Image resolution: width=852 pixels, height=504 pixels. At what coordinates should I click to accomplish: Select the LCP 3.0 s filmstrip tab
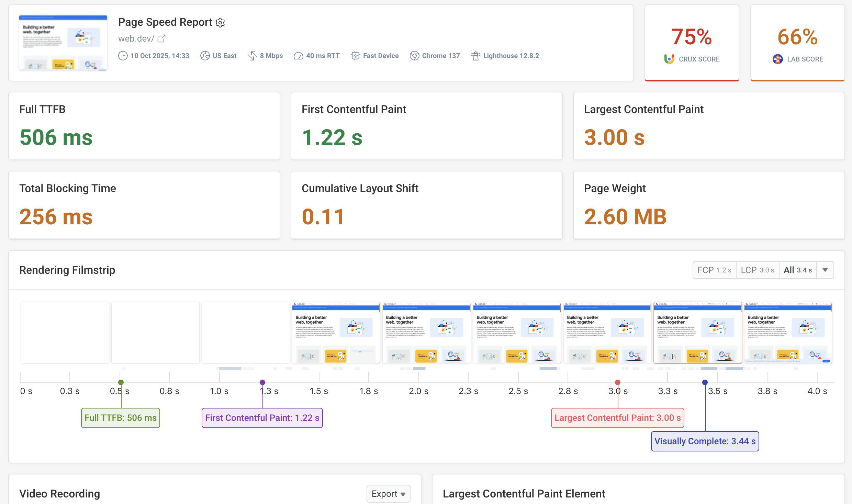(757, 270)
